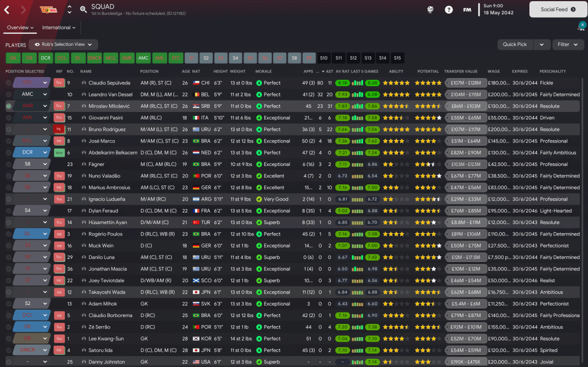Go back with the left arrow
This screenshot has width=588, height=367.
pyautogui.click(x=7, y=9)
